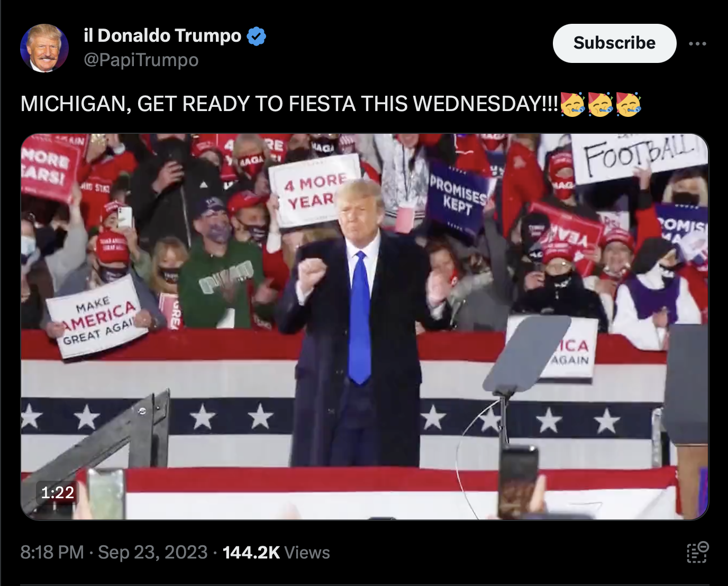Click the display name il Donaldo Trumpo
This screenshot has width=728, height=586.
(x=162, y=35)
